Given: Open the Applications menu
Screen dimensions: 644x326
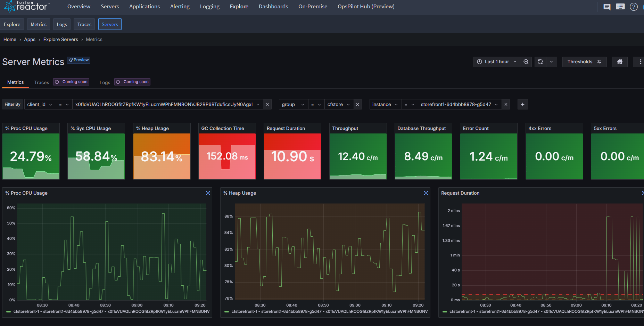Looking at the screenshot, I should tap(145, 7).
